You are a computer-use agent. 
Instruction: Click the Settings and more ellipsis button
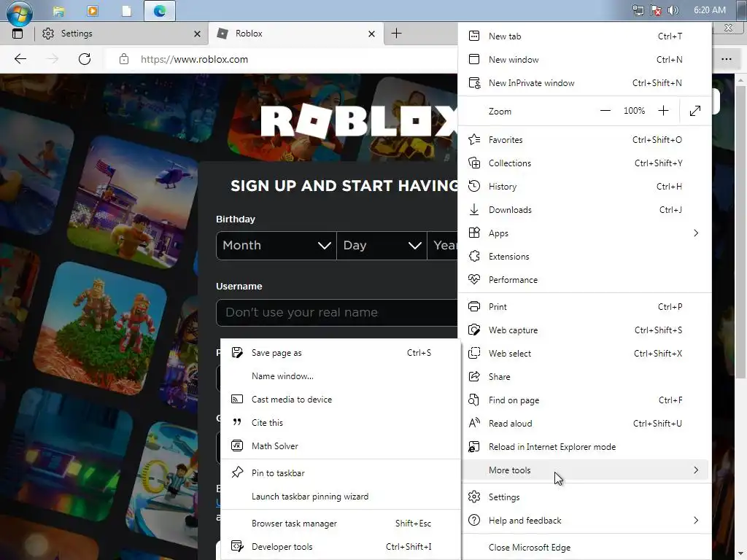pos(726,59)
